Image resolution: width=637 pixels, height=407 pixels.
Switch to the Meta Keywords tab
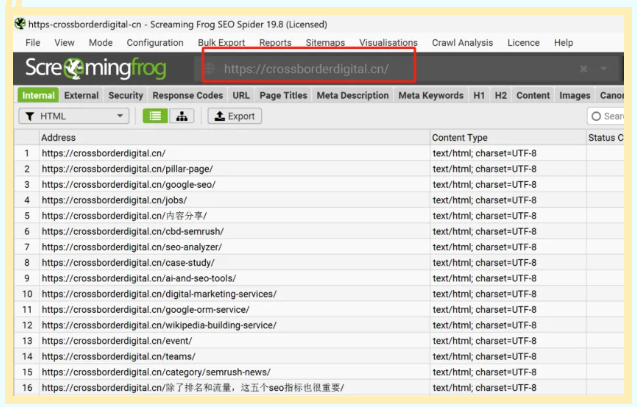[431, 95]
